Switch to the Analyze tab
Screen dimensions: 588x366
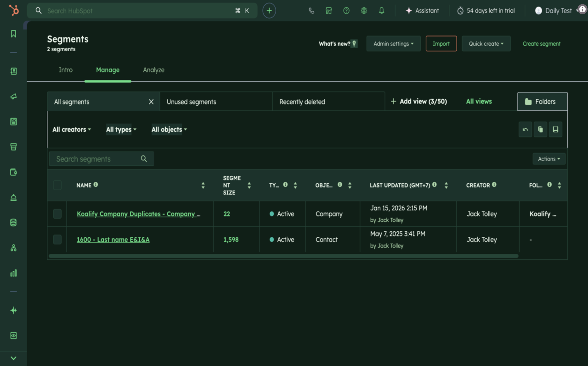pyautogui.click(x=153, y=70)
